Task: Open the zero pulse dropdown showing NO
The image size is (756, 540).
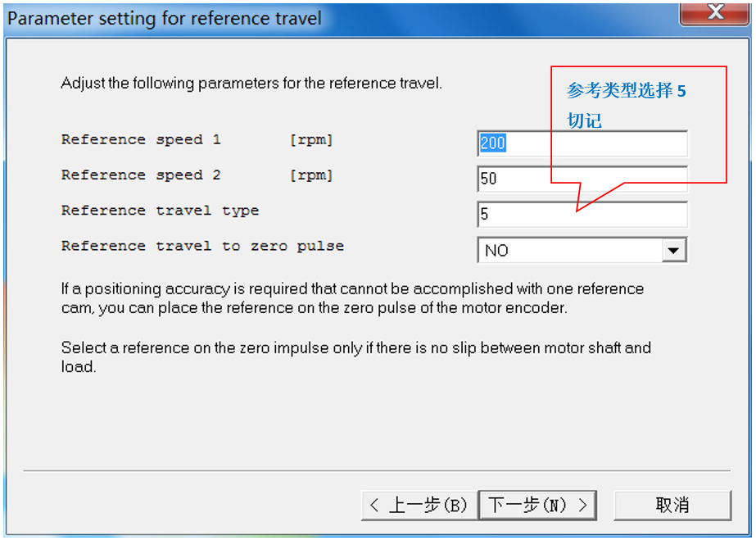Action: click(x=569, y=251)
